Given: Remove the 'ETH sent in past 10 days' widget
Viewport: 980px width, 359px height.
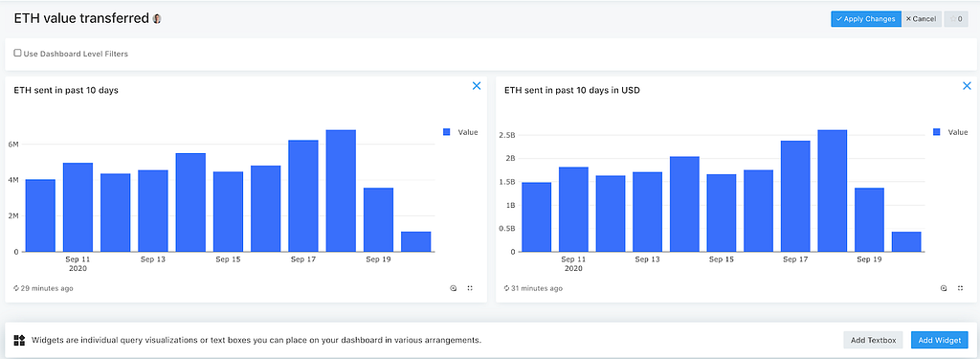Looking at the screenshot, I should (x=477, y=86).
